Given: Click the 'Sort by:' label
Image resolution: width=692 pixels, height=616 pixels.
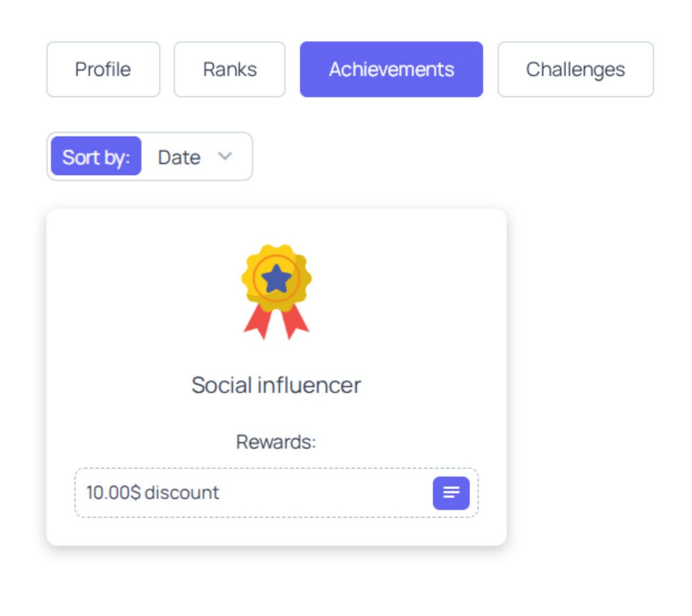Looking at the screenshot, I should tap(96, 156).
